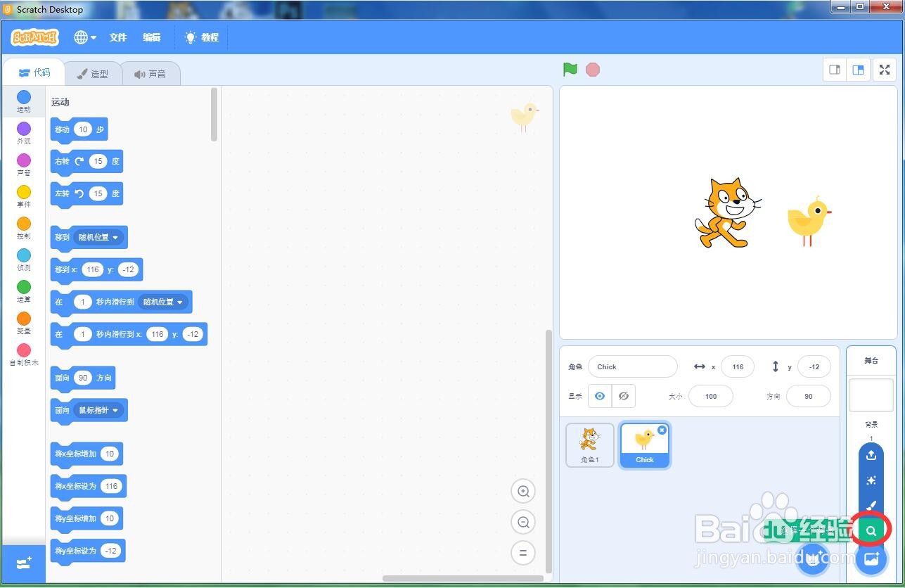Click the workspace vertical scrollbar

[549, 450]
